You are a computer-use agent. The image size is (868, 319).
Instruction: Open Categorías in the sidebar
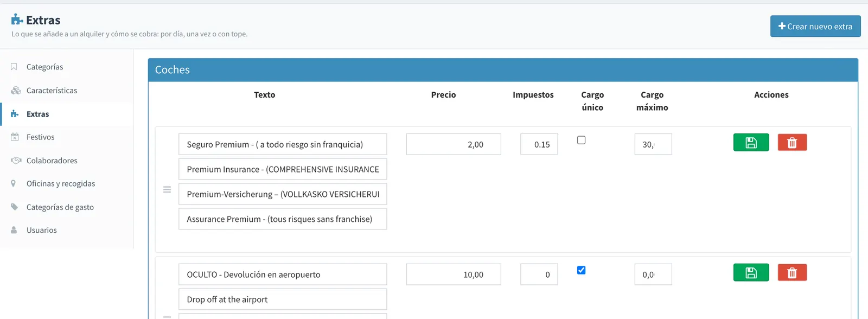tap(67, 67)
